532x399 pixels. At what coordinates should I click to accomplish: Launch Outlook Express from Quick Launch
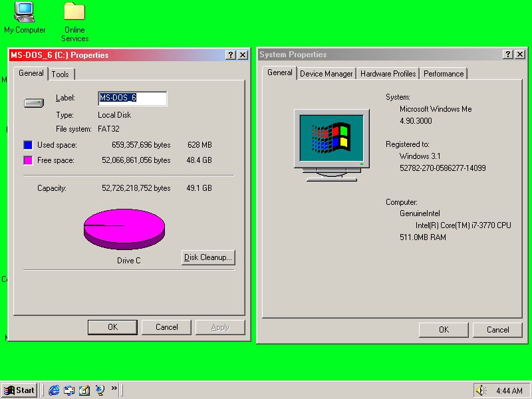point(69,390)
